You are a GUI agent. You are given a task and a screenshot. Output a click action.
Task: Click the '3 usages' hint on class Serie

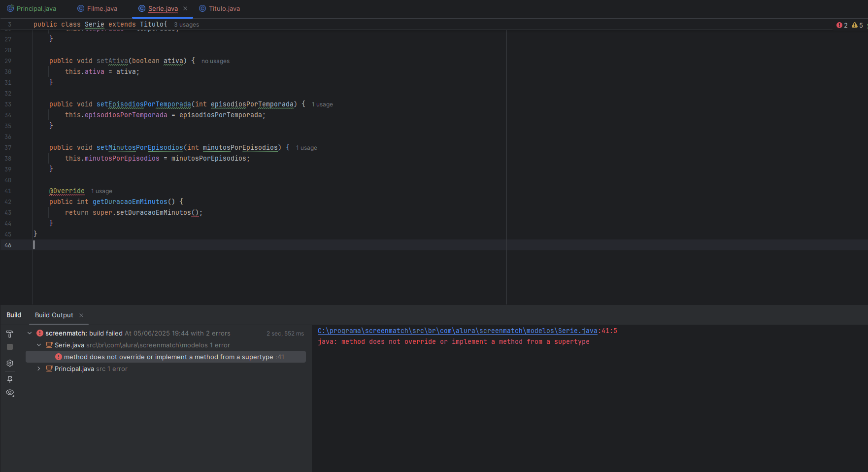[x=186, y=25]
